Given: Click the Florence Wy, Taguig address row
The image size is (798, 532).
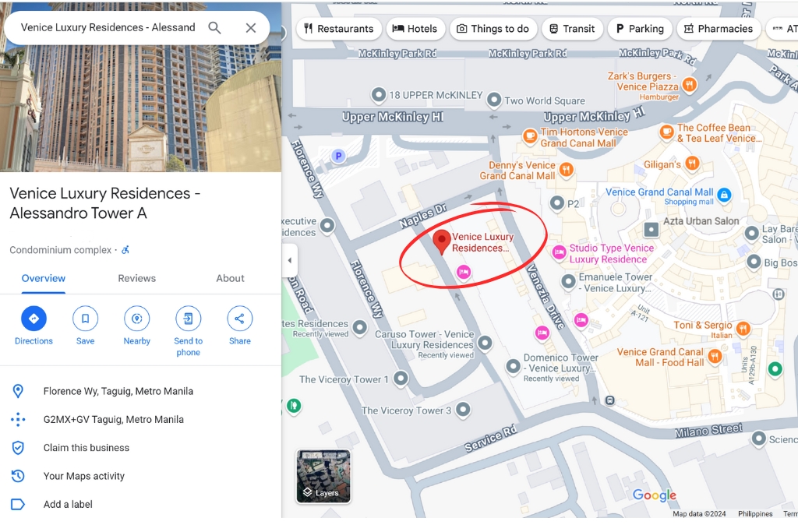Looking at the screenshot, I should [140, 391].
